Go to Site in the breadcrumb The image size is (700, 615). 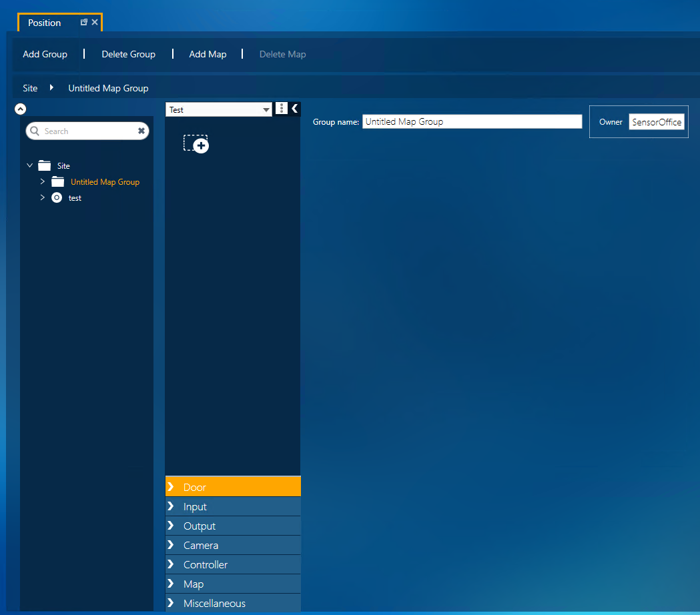(x=30, y=88)
